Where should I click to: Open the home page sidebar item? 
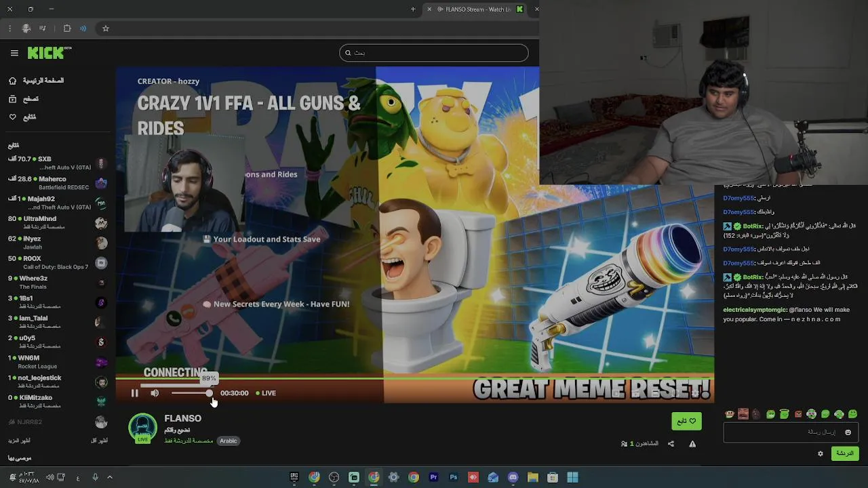(36, 81)
